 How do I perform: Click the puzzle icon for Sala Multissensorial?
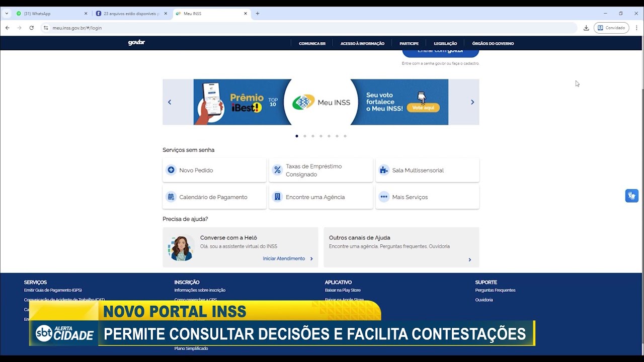[384, 170]
